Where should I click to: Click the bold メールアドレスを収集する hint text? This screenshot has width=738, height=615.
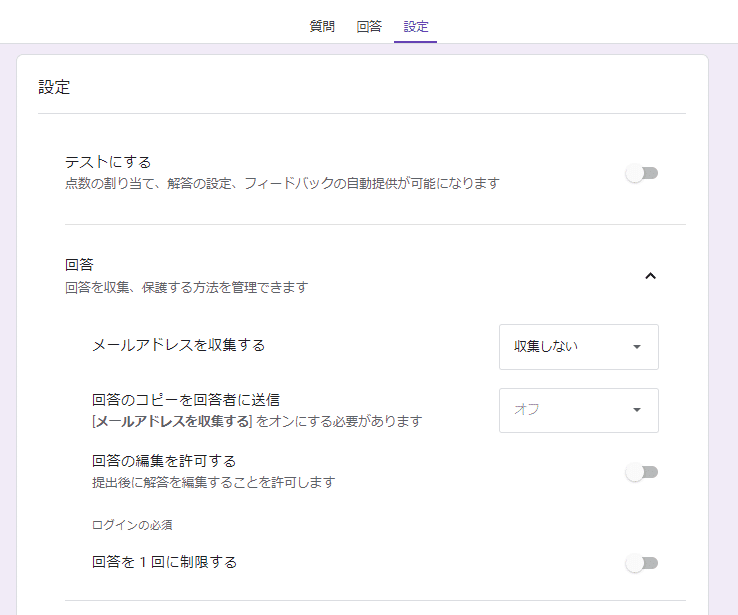(172, 421)
